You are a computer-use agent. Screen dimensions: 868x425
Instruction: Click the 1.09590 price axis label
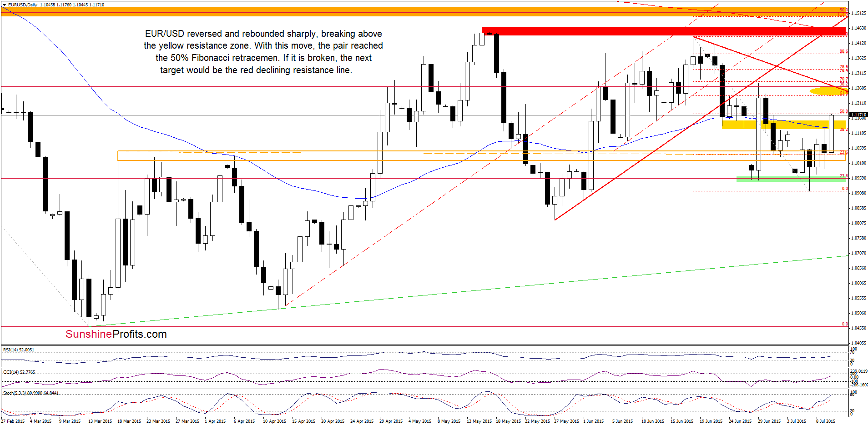tap(858, 178)
